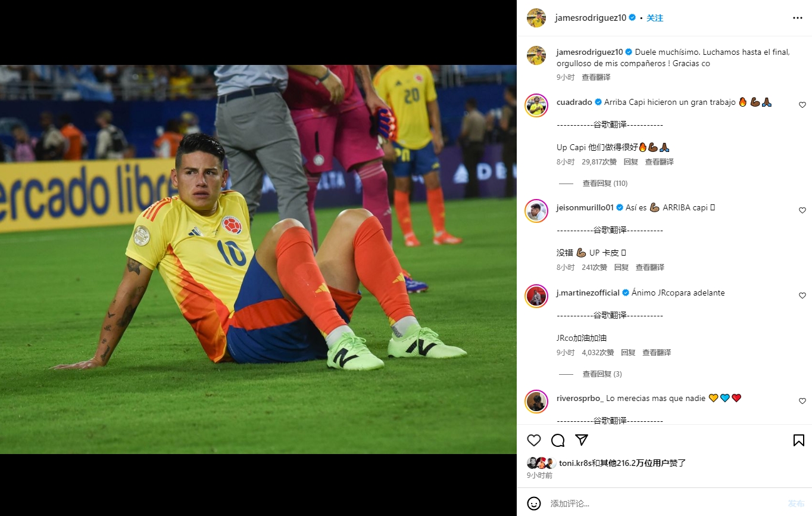812x516 pixels.
Task: Save post with the bookmark icon
Action: 799,440
